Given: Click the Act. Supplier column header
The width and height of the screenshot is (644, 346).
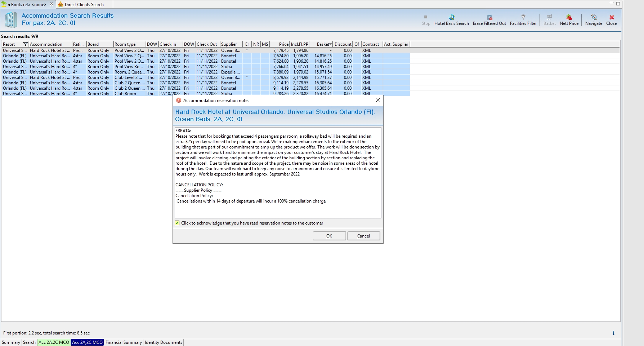Looking at the screenshot, I should [x=396, y=44].
